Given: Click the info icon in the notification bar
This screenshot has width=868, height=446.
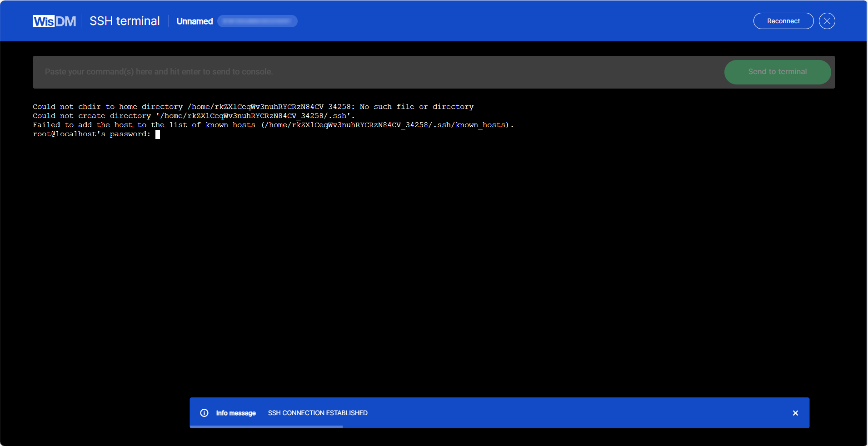Looking at the screenshot, I should click(x=204, y=413).
